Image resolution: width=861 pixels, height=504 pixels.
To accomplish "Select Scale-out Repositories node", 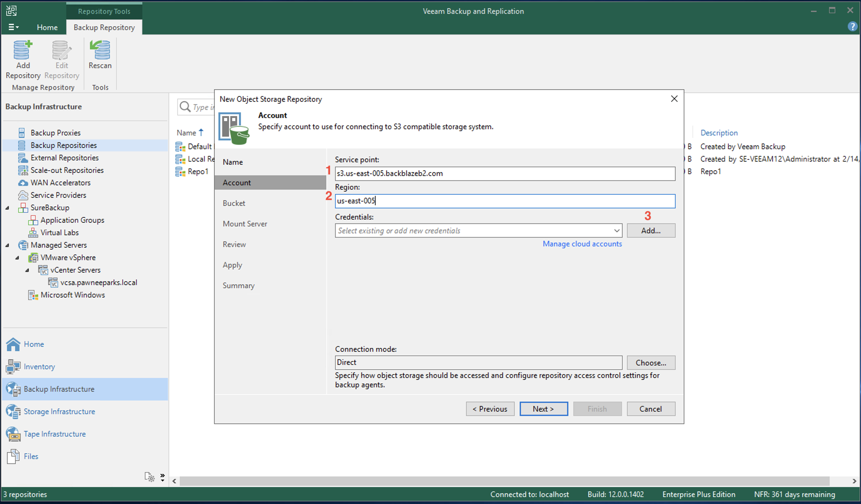I will click(67, 170).
